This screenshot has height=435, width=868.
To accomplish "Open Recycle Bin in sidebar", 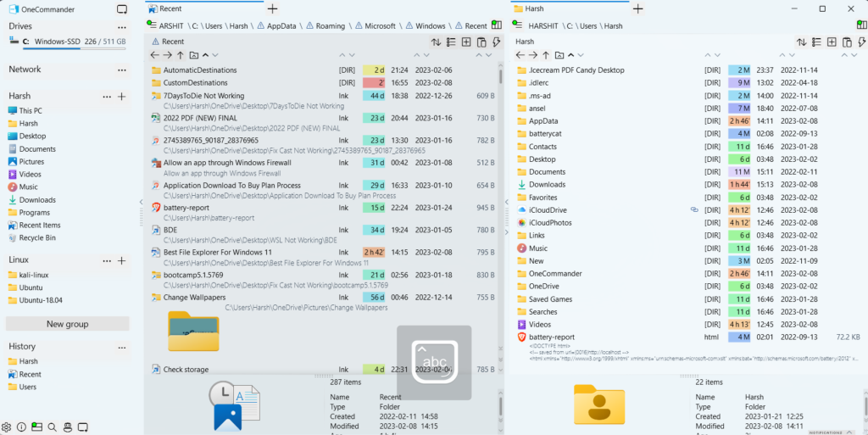I will (x=32, y=238).
